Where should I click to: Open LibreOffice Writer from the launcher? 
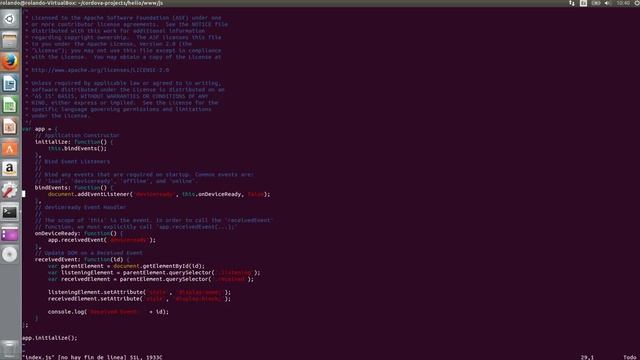9,83
